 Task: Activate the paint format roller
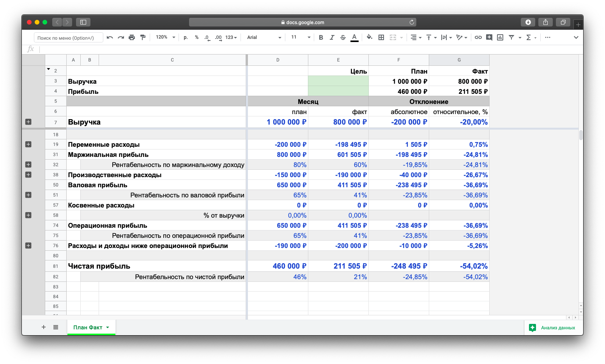click(143, 37)
